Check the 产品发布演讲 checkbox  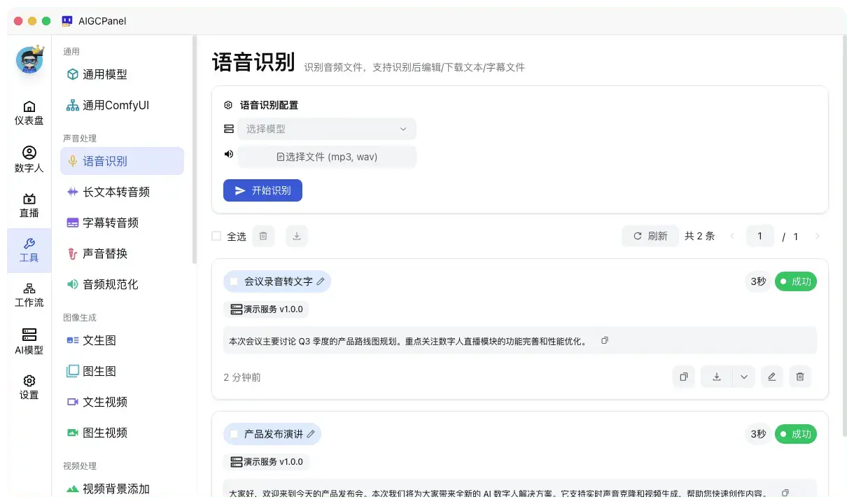tap(234, 434)
